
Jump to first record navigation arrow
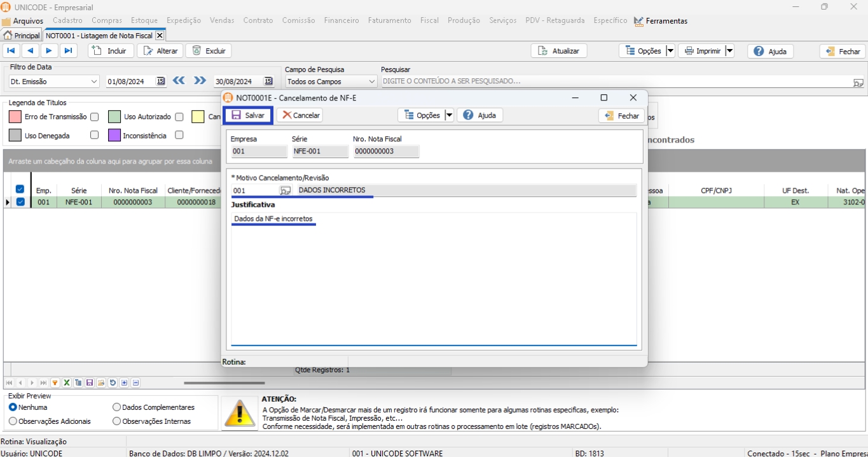click(11, 51)
